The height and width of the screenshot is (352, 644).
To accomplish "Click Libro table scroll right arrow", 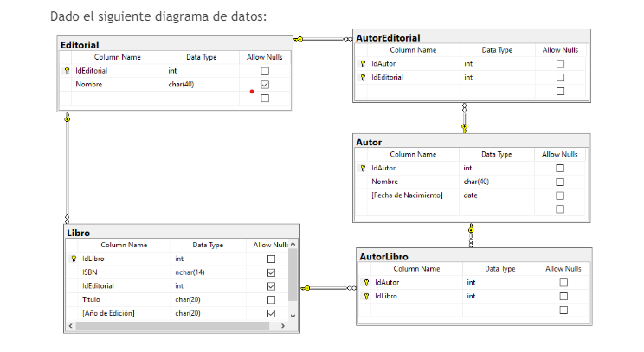I will click(x=282, y=326).
